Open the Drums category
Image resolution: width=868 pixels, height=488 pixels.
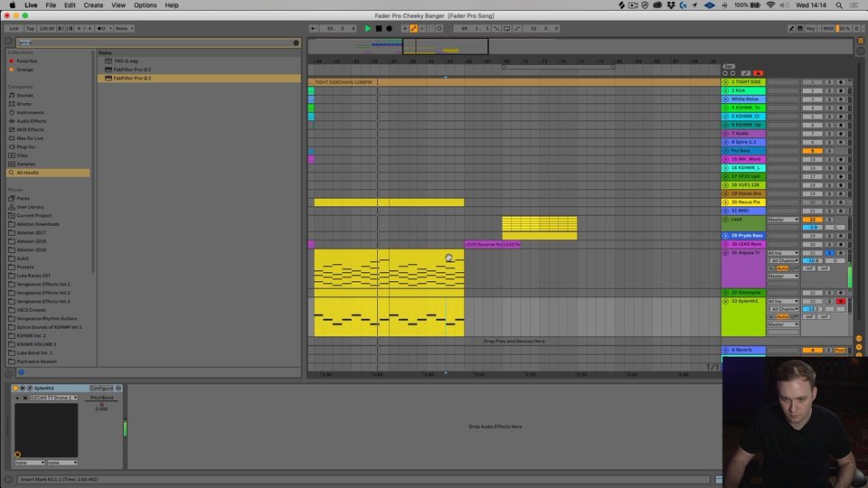(24, 104)
